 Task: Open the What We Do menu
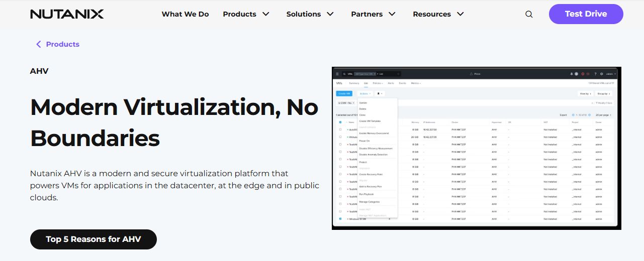click(x=185, y=14)
